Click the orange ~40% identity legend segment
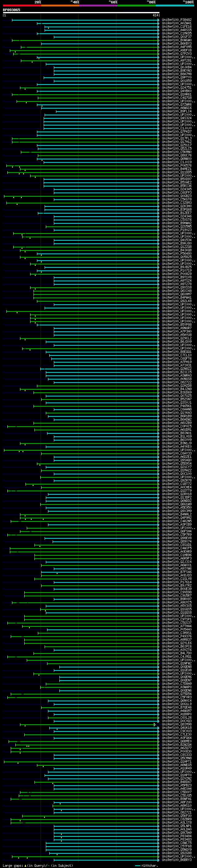 [60, 6]
